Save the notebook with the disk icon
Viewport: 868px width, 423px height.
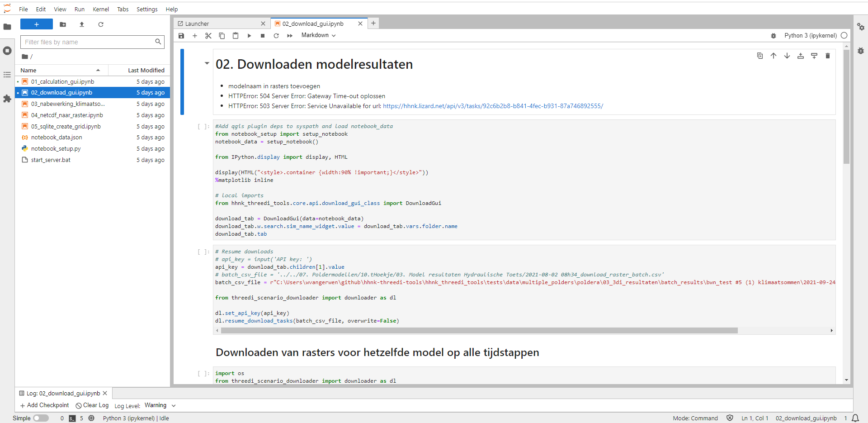click(181, 36)
